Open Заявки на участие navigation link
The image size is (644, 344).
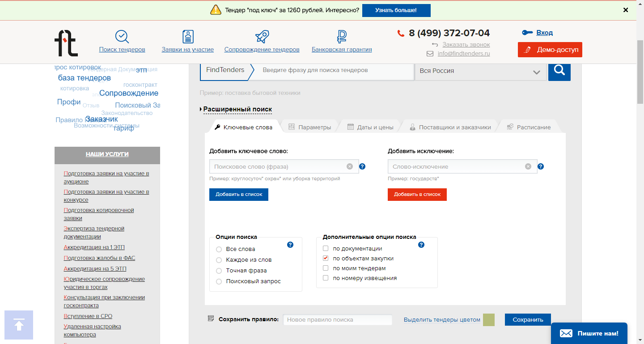tap(188, 49)
